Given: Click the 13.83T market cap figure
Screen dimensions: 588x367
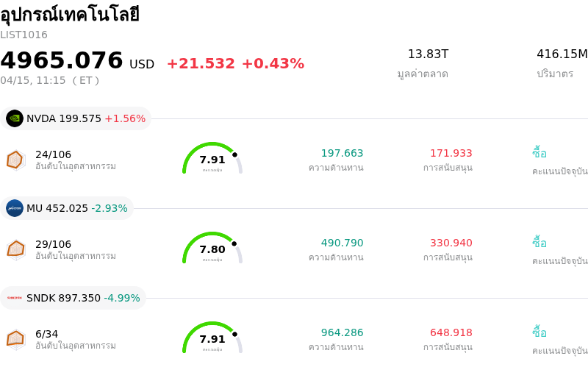Looking at the screenshot, I should [x=428, y=54].
